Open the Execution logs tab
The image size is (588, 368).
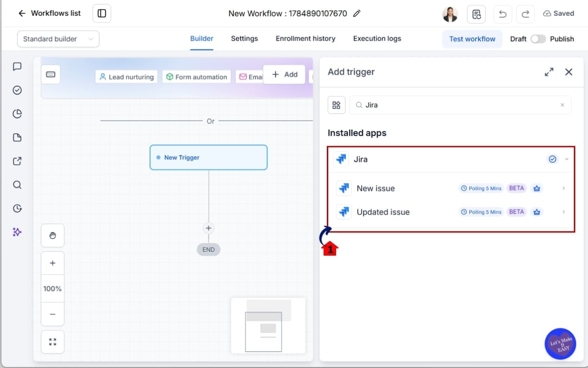click(377, 38)
